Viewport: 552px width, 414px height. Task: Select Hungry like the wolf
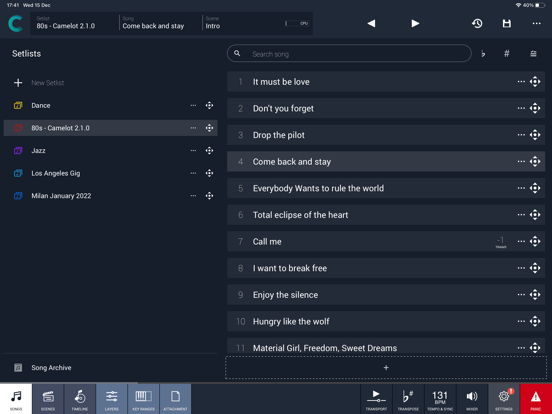point(386,321)
